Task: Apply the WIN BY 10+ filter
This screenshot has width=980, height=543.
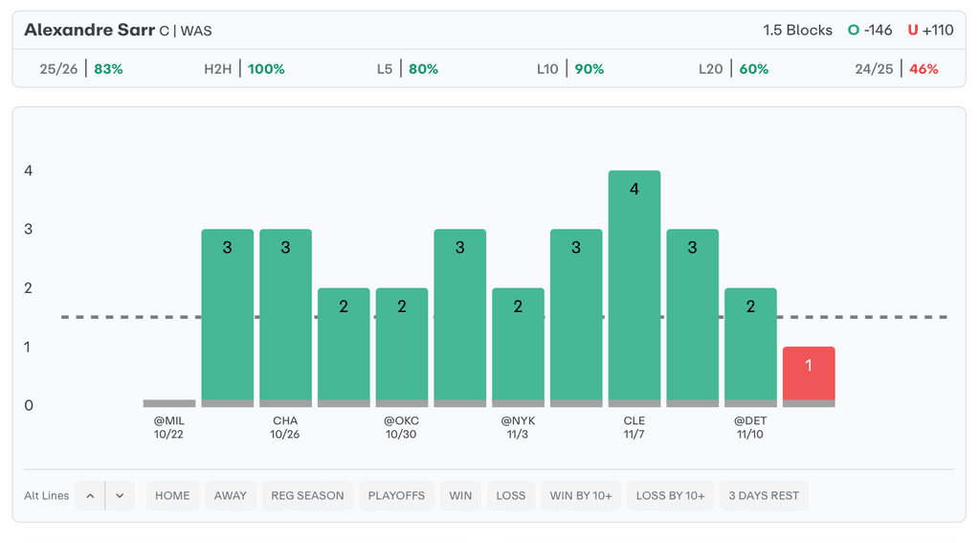Action: coord(581,495)
